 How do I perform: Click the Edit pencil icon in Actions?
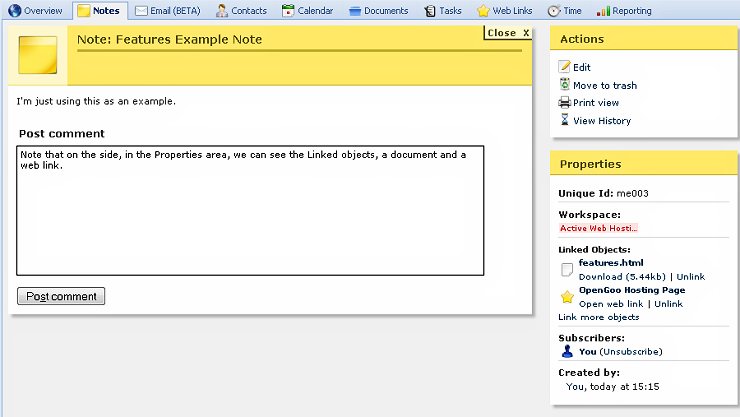pos(564,67)
